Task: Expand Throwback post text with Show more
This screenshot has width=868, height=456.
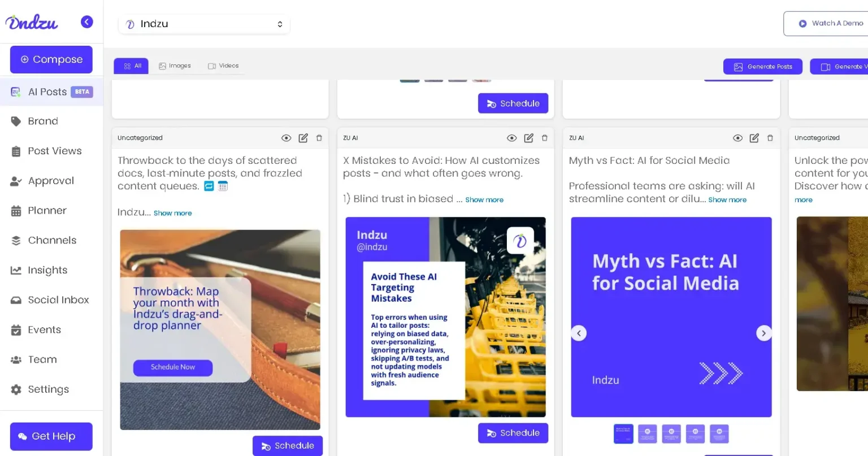Action: click(172, 213)
